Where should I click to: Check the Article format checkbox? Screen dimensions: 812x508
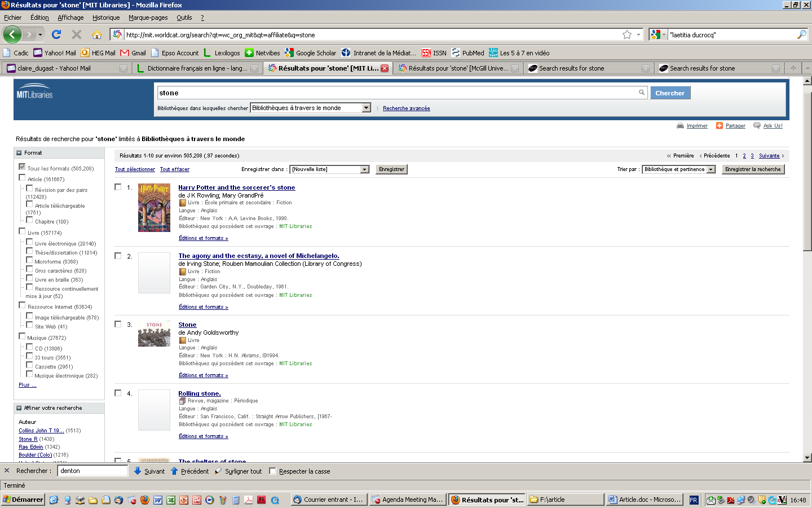point(22,177)
